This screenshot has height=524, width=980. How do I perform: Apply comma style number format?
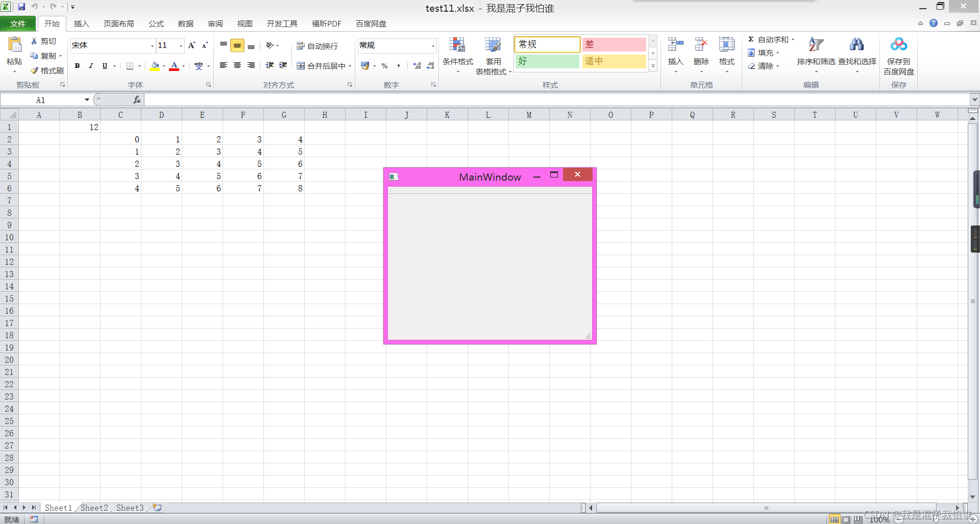(399, 66)
